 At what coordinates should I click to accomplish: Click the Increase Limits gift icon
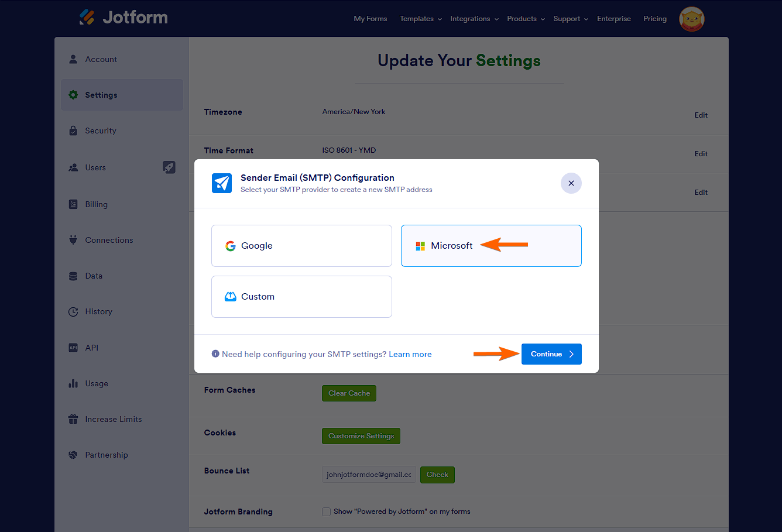pos(73,419)
